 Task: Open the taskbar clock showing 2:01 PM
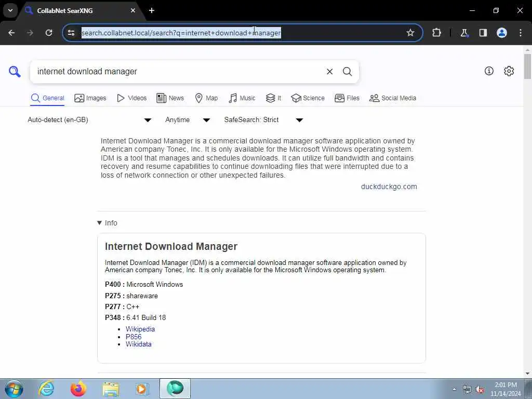(x=506, y=389)
